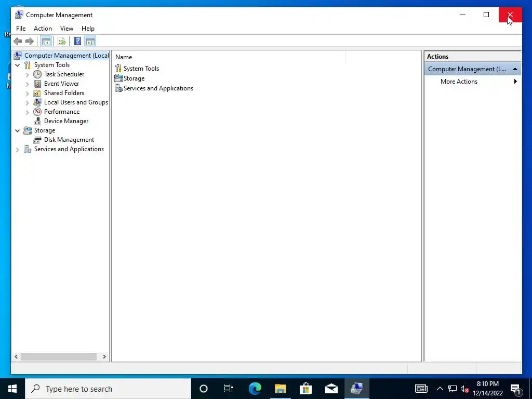Open Microsoft Edge from the taskbar
Image resolution: width=532 pixels, height=399 pixels.
(x=255, y=389)
